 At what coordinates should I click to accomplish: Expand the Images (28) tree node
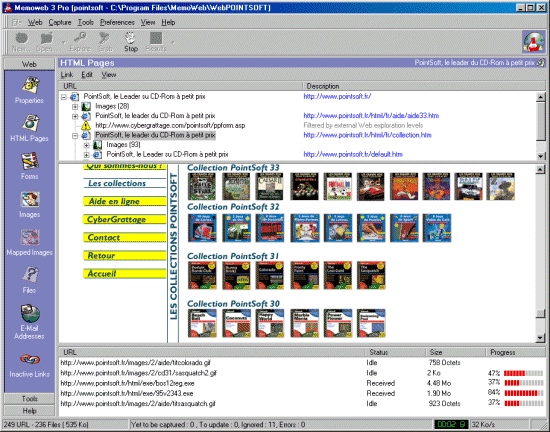(75, 107)
